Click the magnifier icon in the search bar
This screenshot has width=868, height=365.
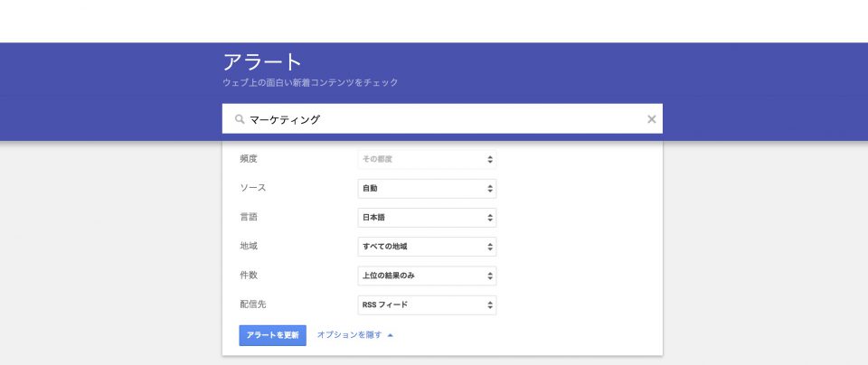coord(240,119)
